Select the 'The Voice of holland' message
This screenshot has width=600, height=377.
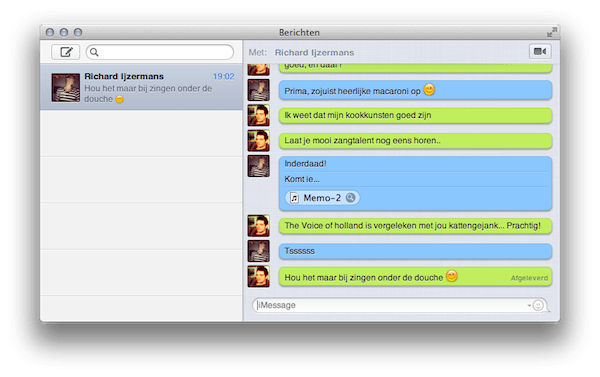coord(415,226)
